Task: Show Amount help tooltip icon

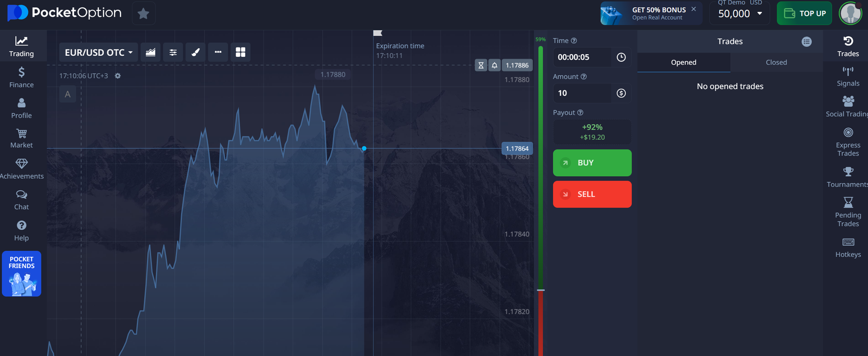Action: pos(584,77)
